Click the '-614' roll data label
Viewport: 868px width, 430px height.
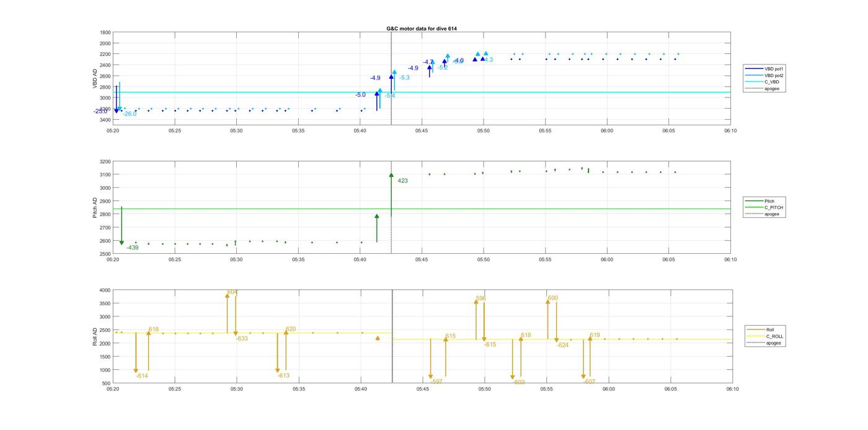tap(142, 376)
